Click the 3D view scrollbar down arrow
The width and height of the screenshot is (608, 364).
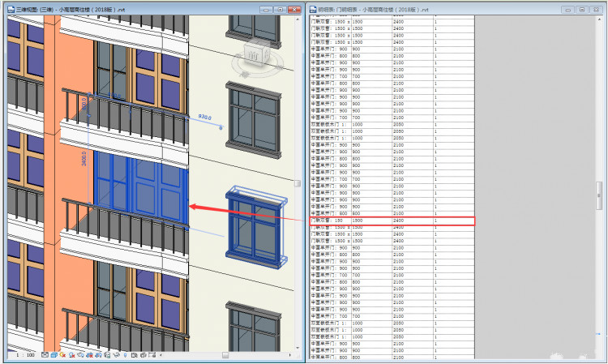[298, 348]
